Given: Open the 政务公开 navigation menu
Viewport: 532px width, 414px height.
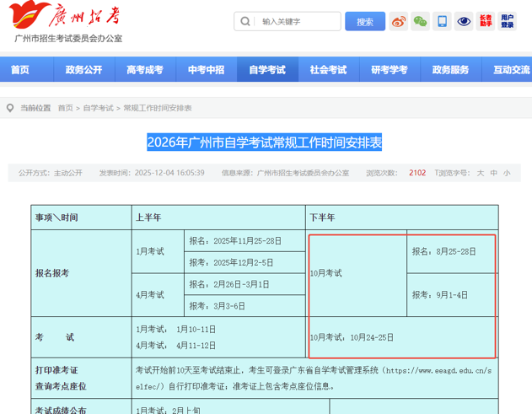Looking at the screenshot, I should pos(83,70).
